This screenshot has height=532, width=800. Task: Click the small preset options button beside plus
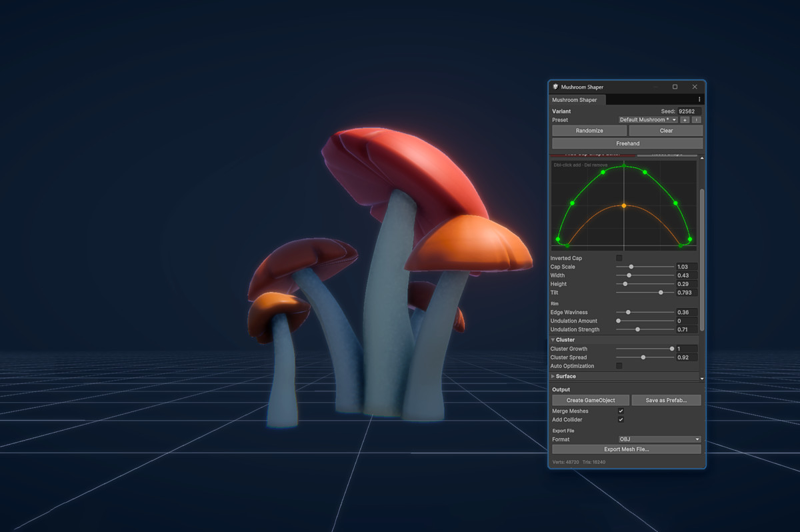[x=696, y=120]
